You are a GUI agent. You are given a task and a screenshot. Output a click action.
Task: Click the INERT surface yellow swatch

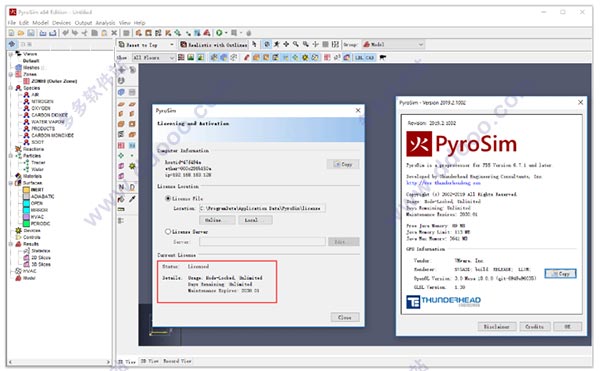coord(26,190)
